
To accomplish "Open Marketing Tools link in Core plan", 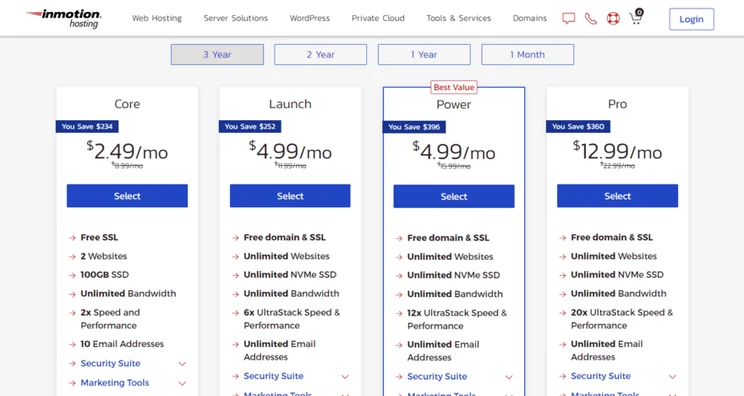I will point(114,383).
